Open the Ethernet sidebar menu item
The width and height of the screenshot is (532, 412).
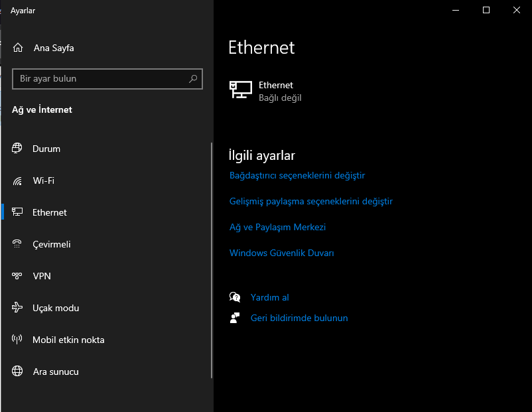point(50,212)
